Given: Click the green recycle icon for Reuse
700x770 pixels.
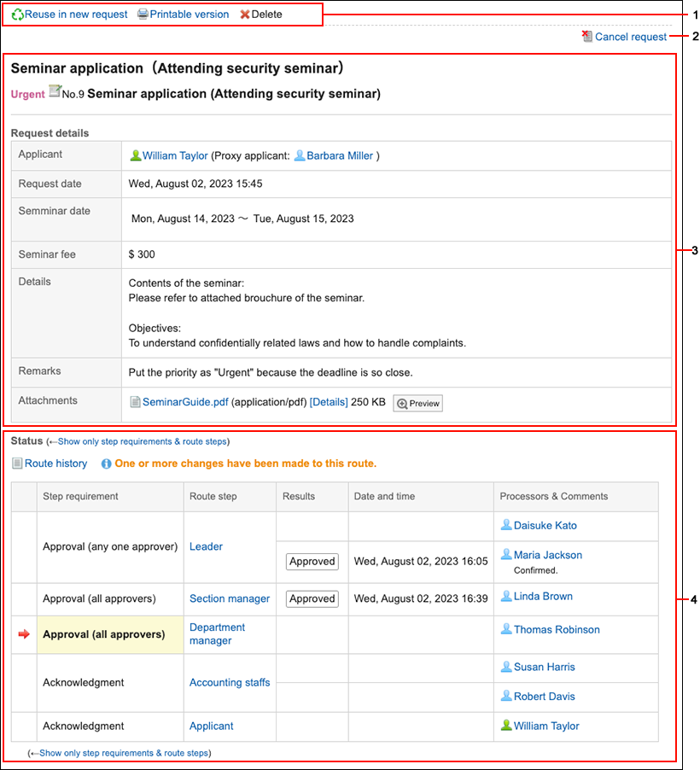Looking at the screenshot, I should click(x=18, y=15).
